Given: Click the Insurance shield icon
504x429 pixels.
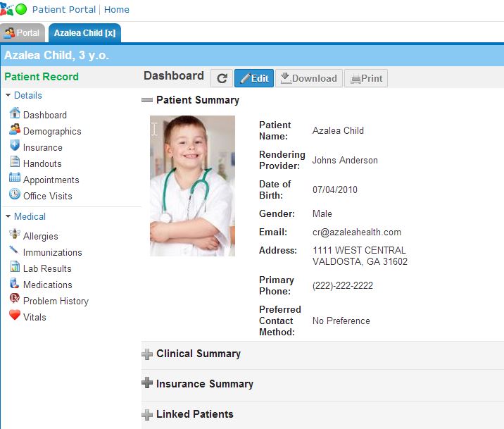Looking at the screenshot, I should (15, 145).
